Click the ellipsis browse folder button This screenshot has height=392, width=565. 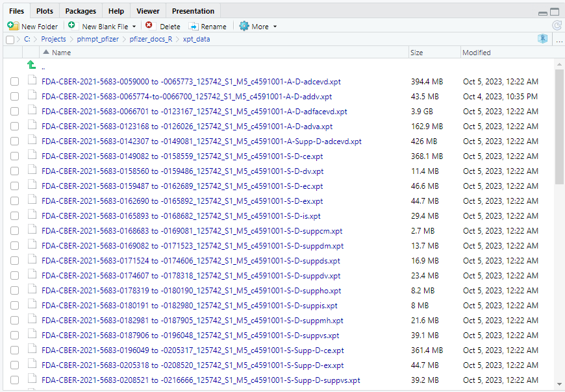pyautogui.click(x=559, y=40)
